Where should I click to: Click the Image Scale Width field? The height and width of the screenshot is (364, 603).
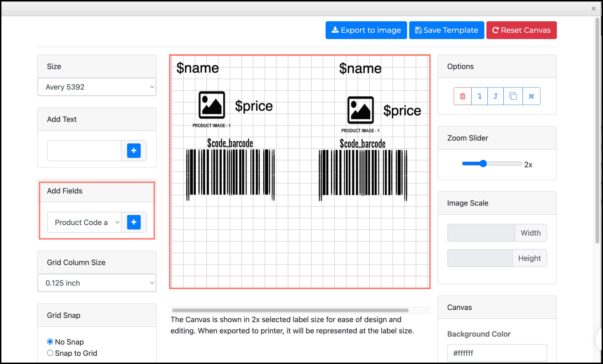(481, 233)
